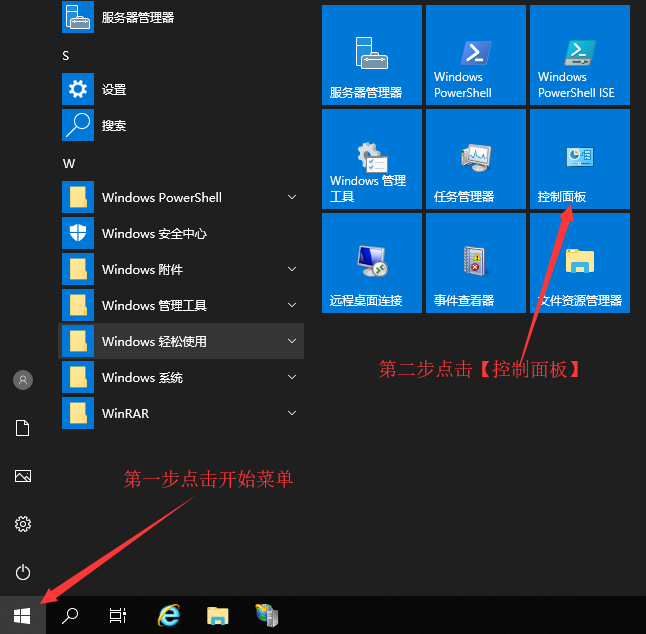The width and height of the screenshot is (646, 634).
Task: Launch the Windows PowerShell ISE tile
Action: (579, 55)
